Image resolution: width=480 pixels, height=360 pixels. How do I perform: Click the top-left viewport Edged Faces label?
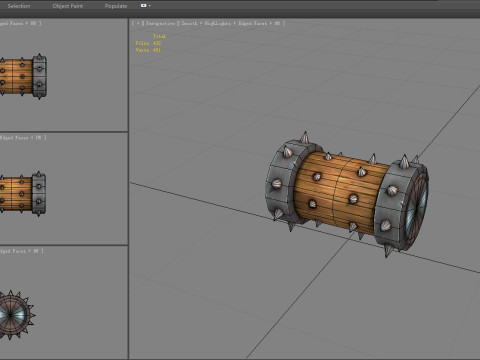(20, 23)
